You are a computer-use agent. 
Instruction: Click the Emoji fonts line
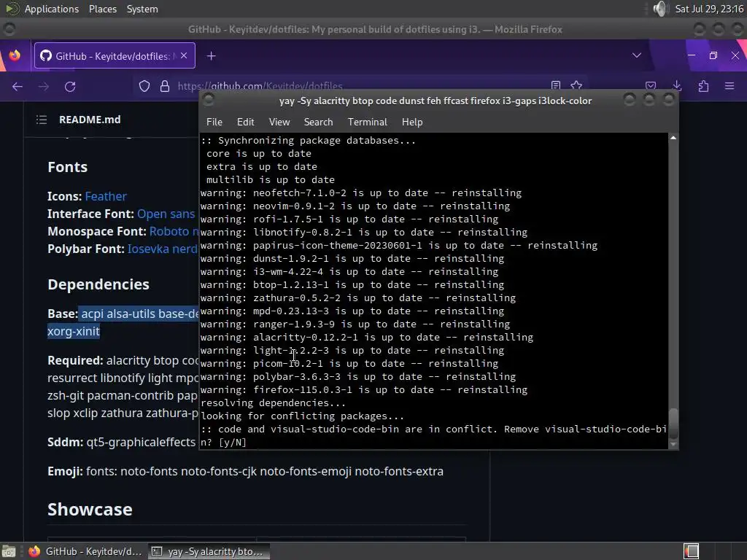pyautogui.click(x=245, y=472)
